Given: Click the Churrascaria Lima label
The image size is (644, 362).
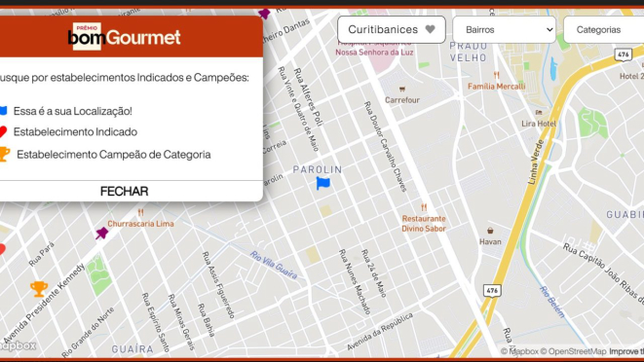Looking at the screenshot, I should coord(140,224).
